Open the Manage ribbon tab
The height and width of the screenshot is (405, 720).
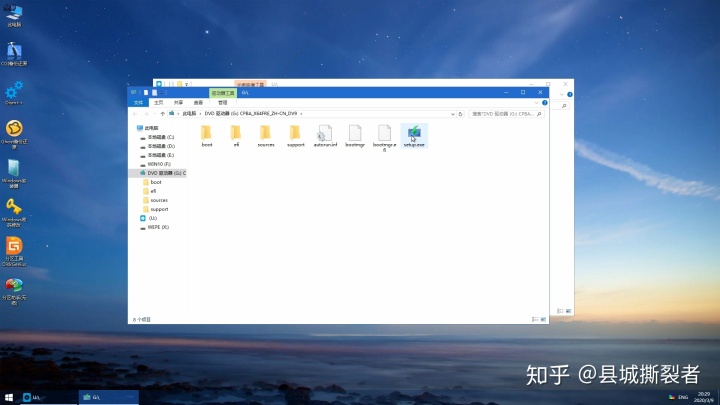pyautogui.click(x=223, y=102)
